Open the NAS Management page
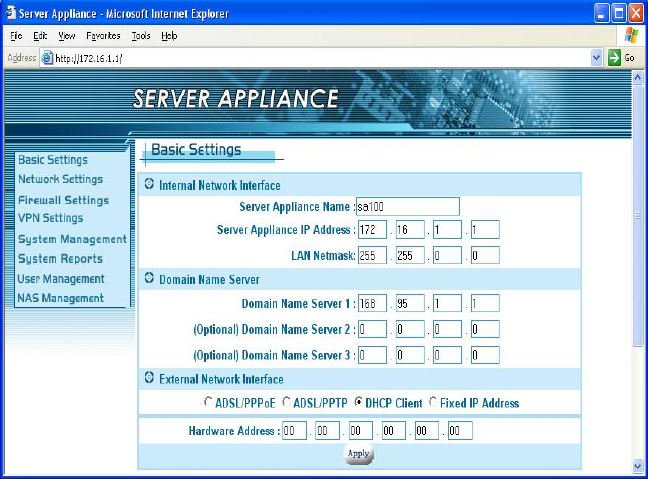Viewport: 648px width, 479px height. (x=61, y=298)
